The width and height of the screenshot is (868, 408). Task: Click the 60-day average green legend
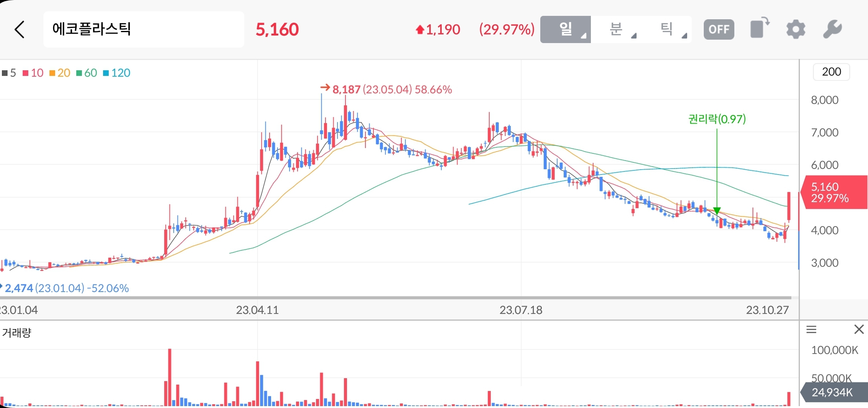click(x=87, y=73)
